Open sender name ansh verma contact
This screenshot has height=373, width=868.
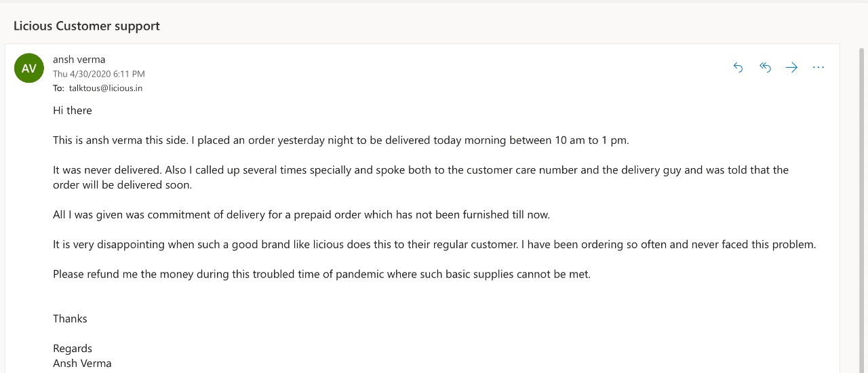[79, 60]
